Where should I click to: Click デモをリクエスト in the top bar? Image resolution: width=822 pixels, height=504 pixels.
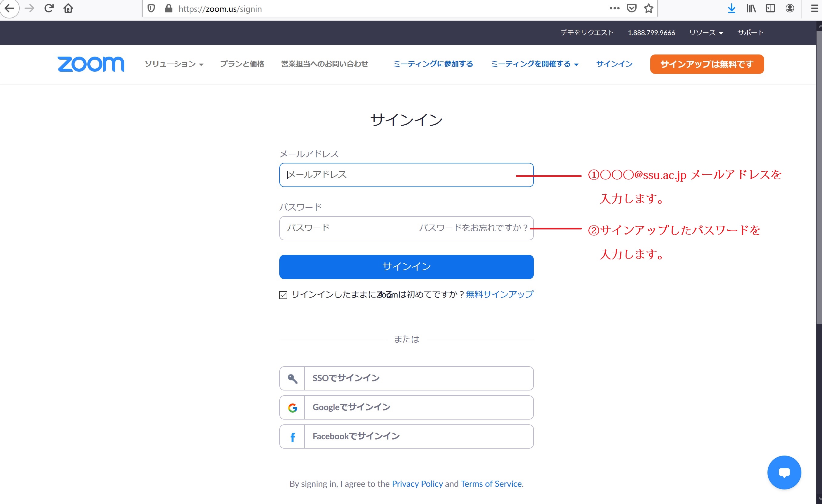point(587,33)
